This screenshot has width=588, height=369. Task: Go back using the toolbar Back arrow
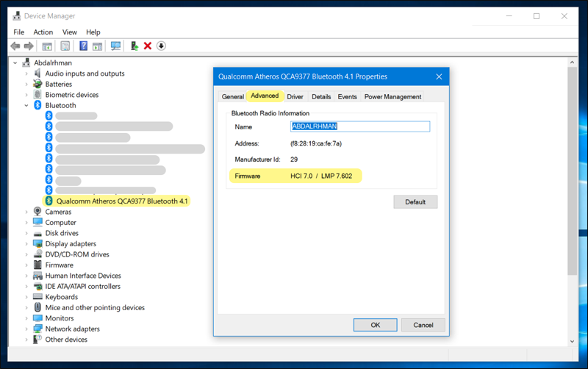(15, 46)
